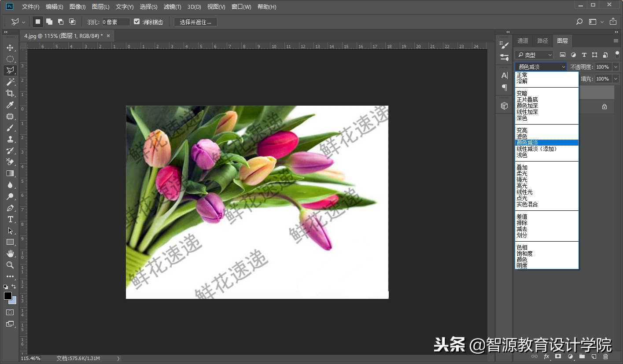Open the 滤镜(T) menu
The image size is (623, 364).
(x=172, y=7)
